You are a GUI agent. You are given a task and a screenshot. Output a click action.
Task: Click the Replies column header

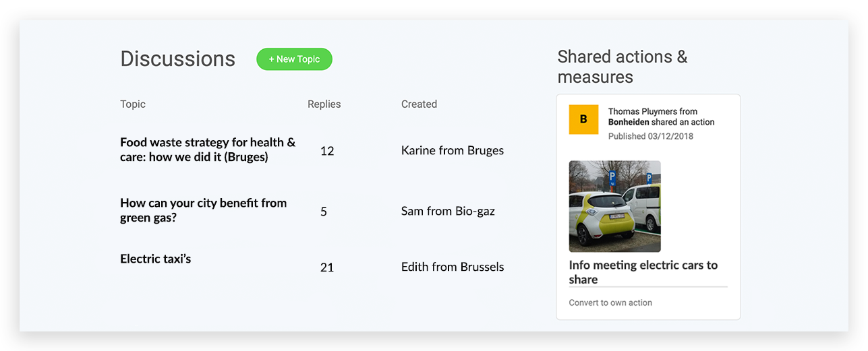point(324,104)
